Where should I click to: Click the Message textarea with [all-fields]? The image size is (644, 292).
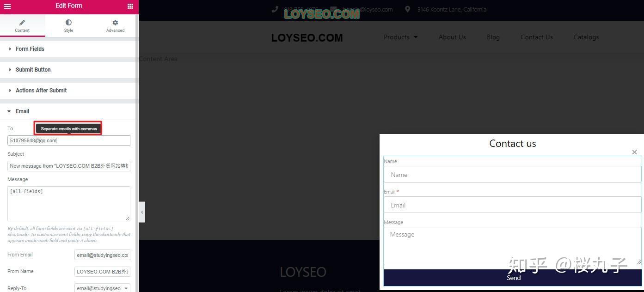(x=69, y=204)
